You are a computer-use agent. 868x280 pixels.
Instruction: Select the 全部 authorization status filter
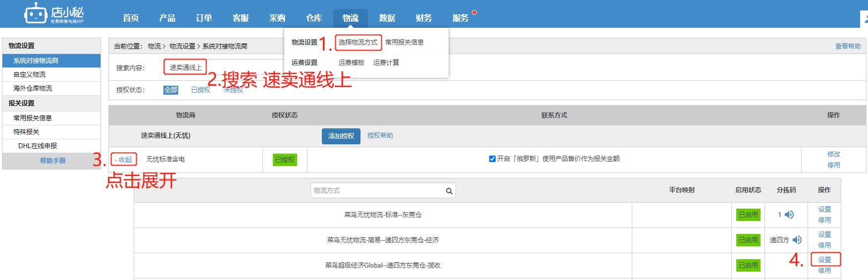click(x=171, y=90)
